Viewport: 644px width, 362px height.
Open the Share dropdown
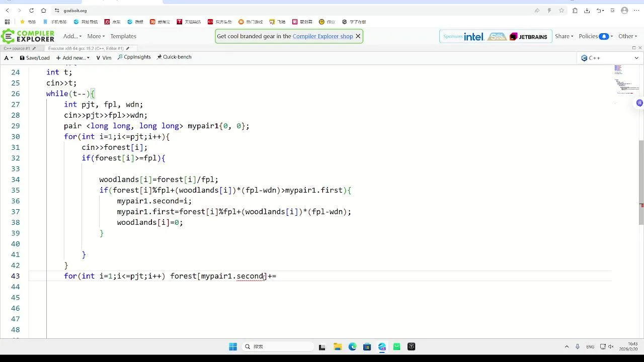pyautogui.click(x=564, y=36)
